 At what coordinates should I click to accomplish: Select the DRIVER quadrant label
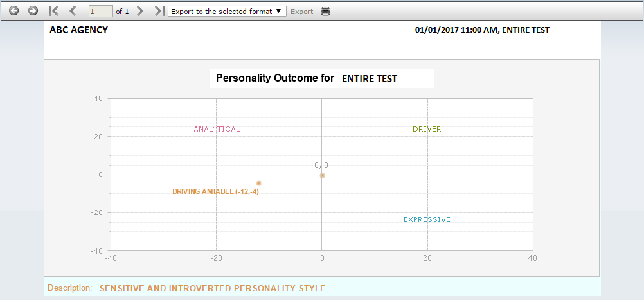(x=427, y=129)
